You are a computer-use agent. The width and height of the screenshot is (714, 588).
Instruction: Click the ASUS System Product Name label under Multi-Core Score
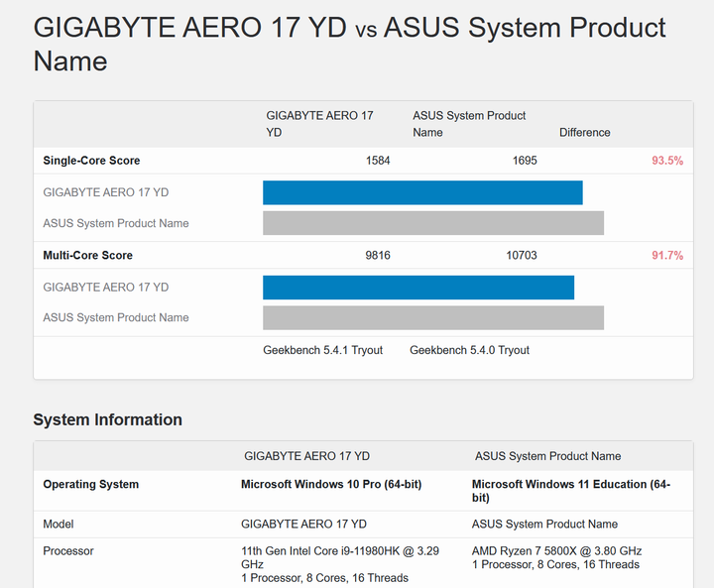coord(116,318)
